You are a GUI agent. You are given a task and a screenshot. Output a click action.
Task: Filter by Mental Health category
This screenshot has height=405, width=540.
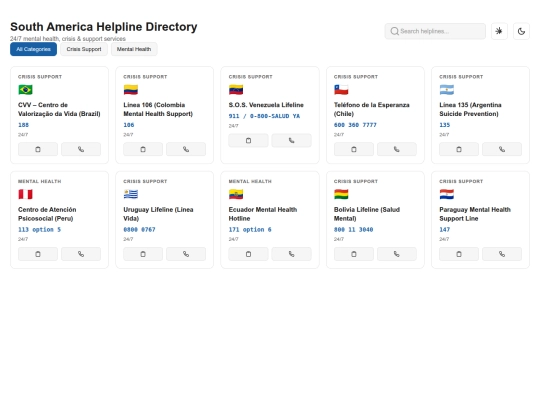[x=134, y=49]
